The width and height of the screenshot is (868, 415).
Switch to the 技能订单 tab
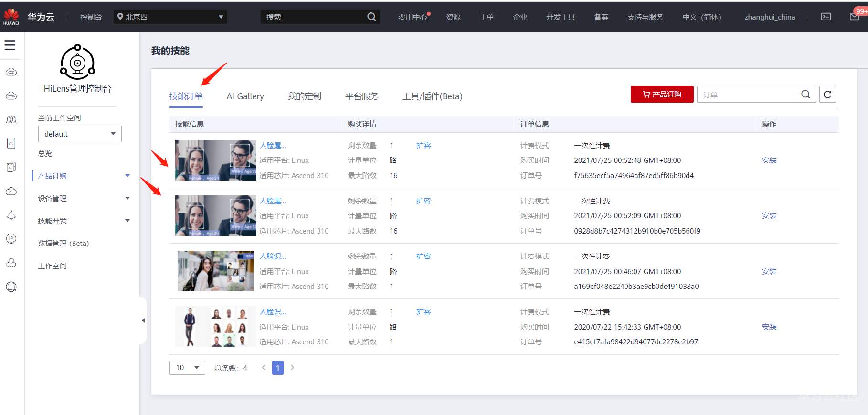(186, 96)
